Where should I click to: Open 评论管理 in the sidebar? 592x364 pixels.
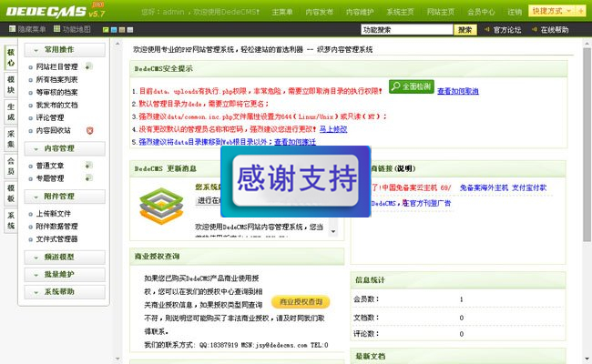(50, 117)
